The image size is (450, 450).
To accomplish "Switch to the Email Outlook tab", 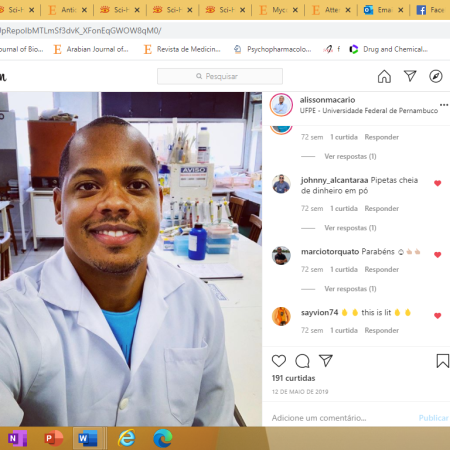I will point(383,10).
